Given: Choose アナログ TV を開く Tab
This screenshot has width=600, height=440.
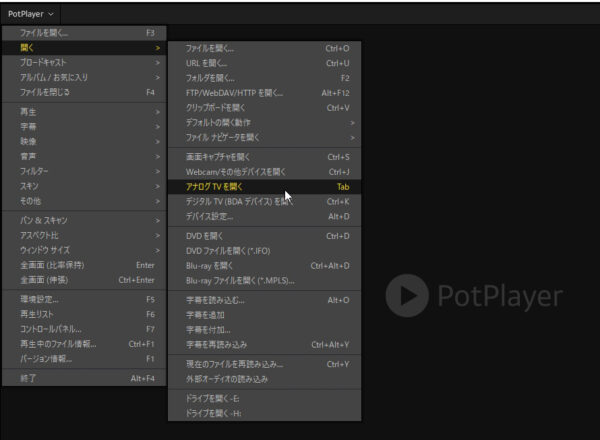Looking at the screenshot, I should coord(264,187).
